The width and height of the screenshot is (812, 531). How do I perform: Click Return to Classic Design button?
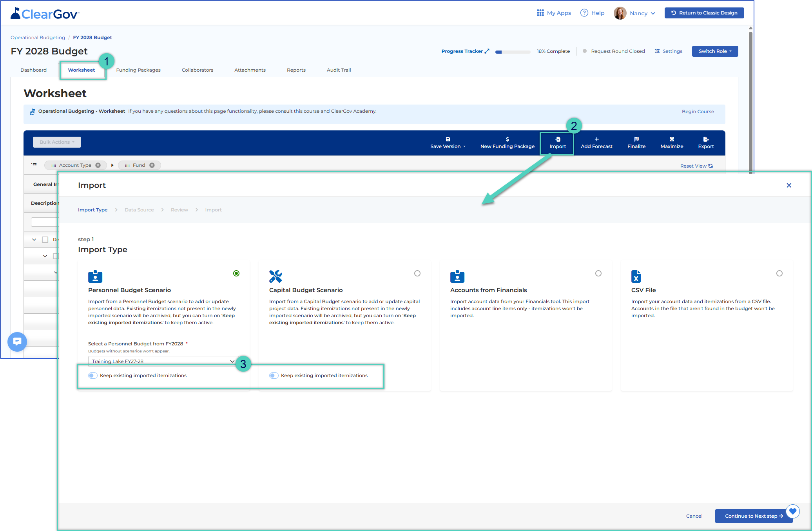(704, 13)
